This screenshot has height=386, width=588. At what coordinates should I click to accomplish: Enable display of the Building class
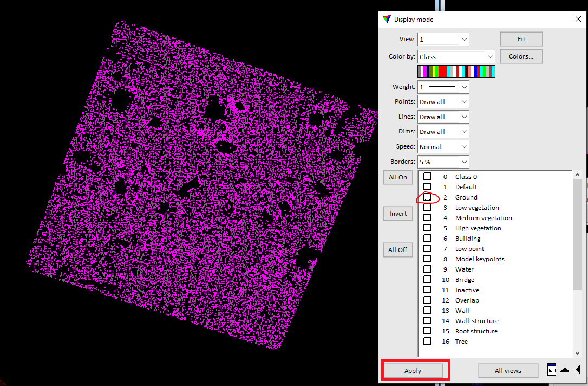point(427,237)
